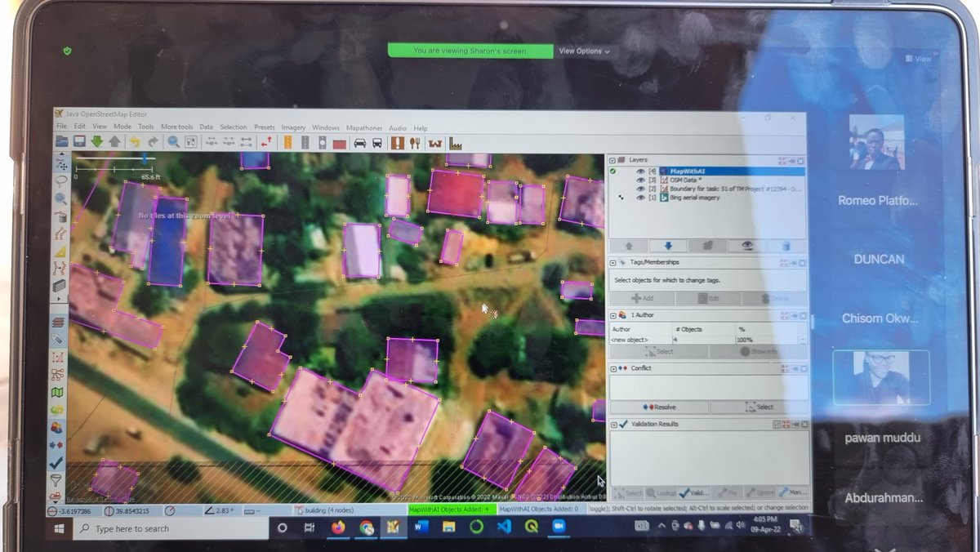Open the File menu
The height and width of the screenshot is (552, 980).
(x=61, y=127)
